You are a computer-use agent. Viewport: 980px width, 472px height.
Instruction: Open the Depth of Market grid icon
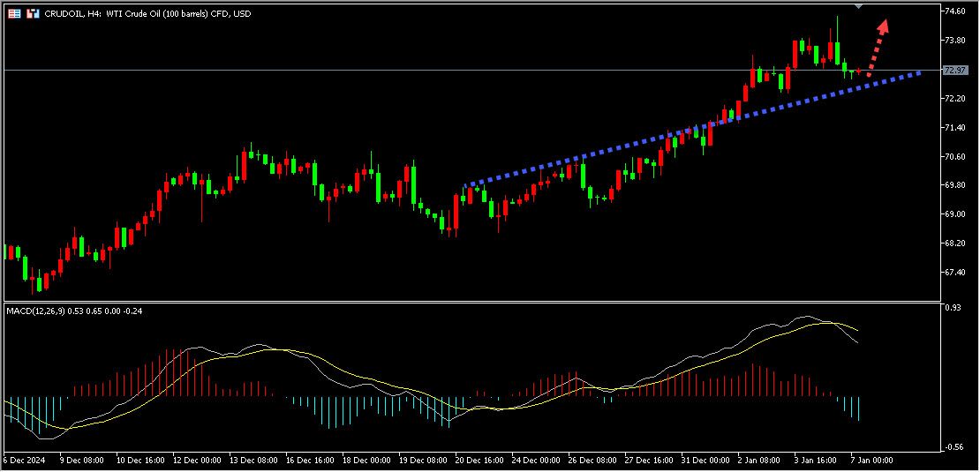pos(14,14)
